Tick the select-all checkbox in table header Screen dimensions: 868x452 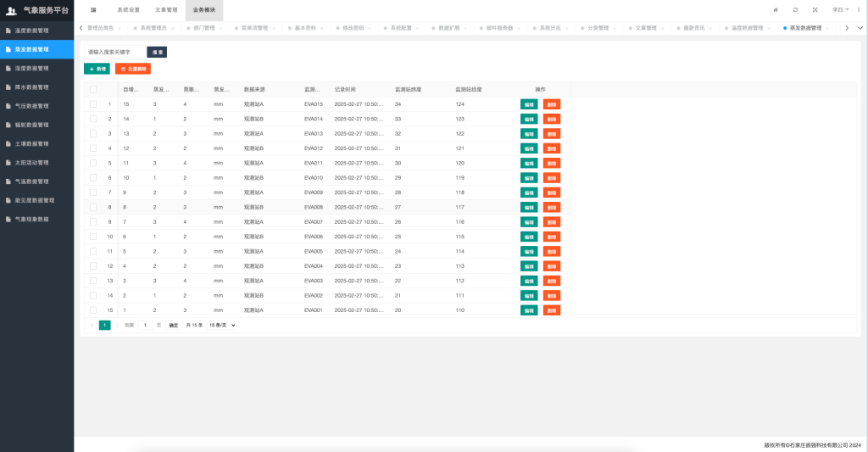pyautogui.click(x=93, y=89)
